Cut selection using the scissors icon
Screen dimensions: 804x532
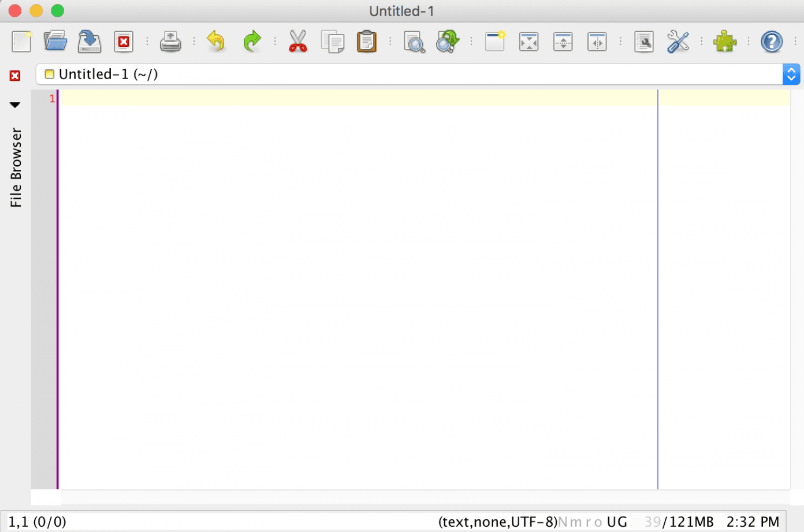298,41
